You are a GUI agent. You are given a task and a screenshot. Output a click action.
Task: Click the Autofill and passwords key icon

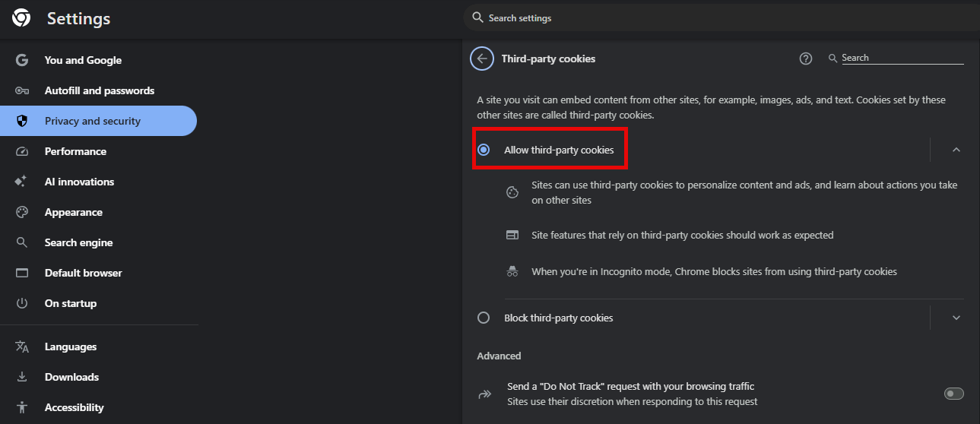[22, 90]
